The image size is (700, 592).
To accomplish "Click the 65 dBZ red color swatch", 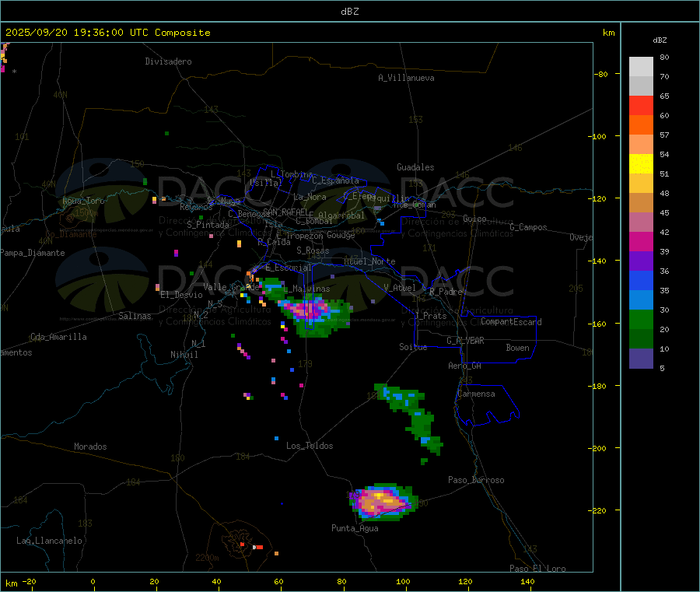I will pos(641,105).
